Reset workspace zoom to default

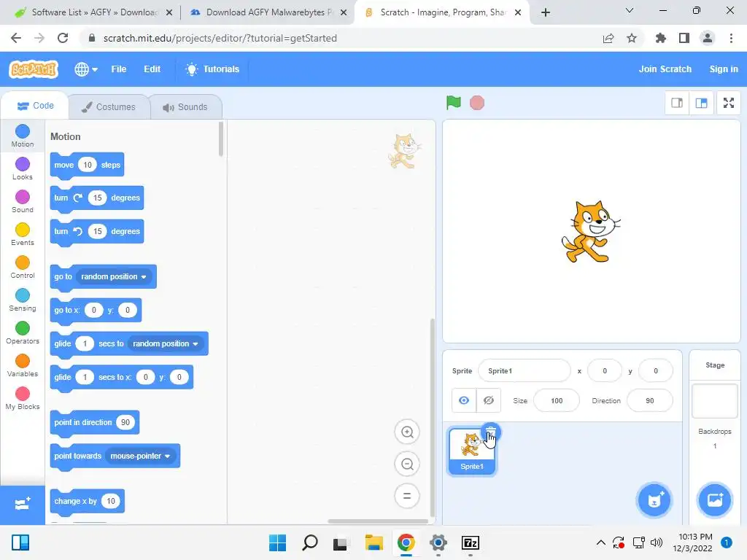click(x=407, y=496)
